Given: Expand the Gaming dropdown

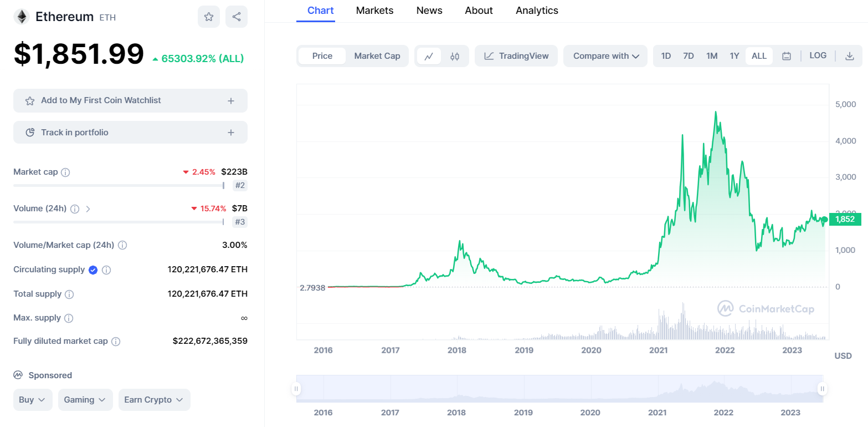Looking at the screenshot, I should coord(85,400).
